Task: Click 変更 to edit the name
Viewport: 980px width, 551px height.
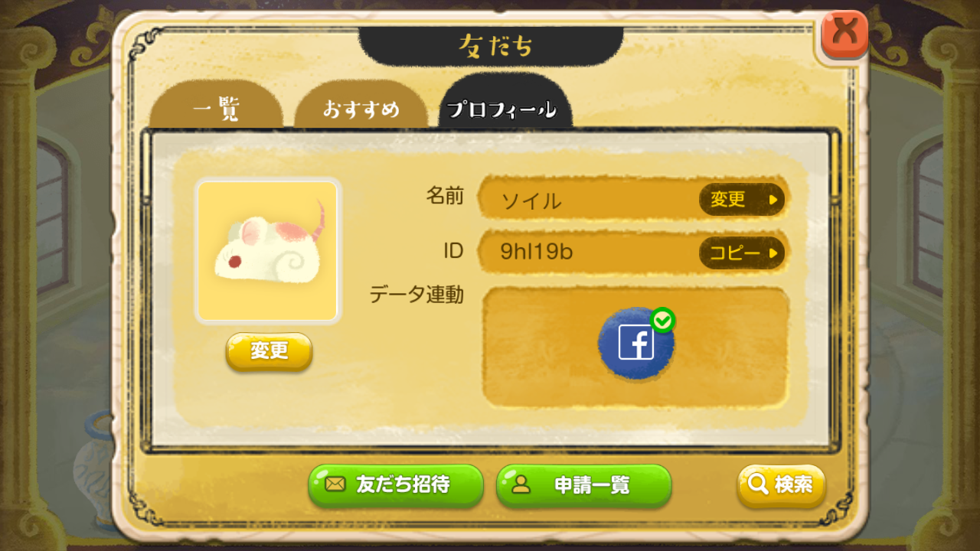Action: (742, 200)
